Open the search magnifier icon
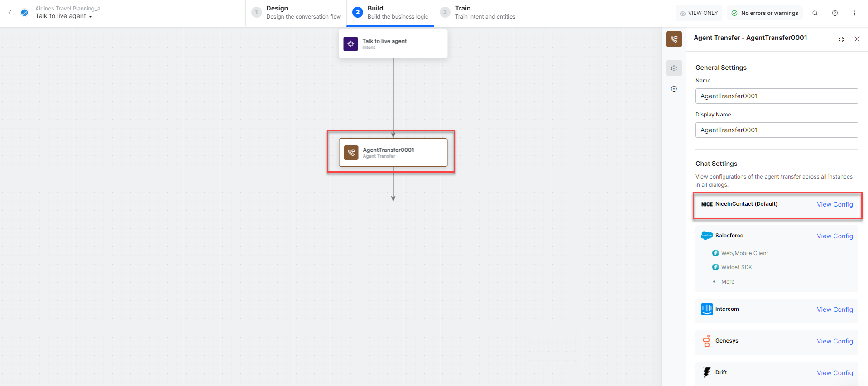This screenshot has height=386, width=868. 815,13
